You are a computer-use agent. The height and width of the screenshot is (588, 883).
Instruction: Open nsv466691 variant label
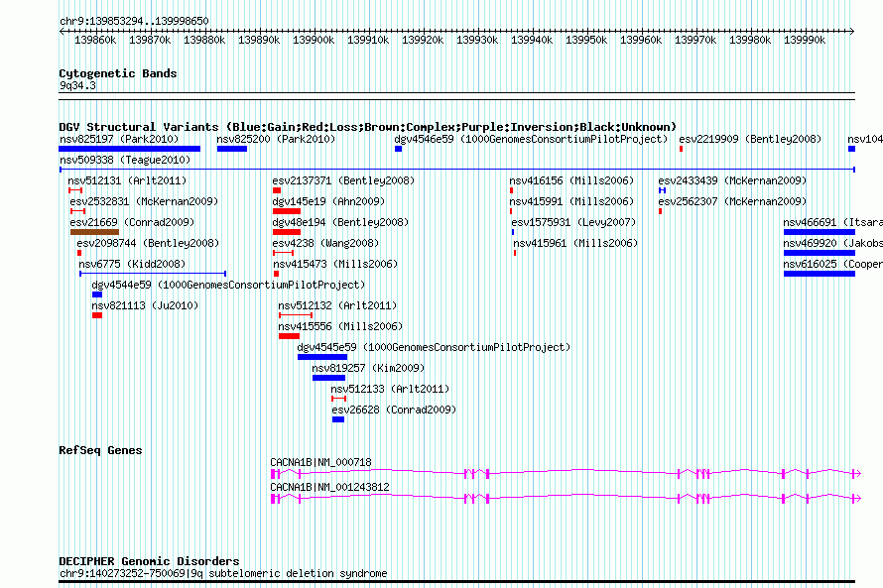point(832,222)
